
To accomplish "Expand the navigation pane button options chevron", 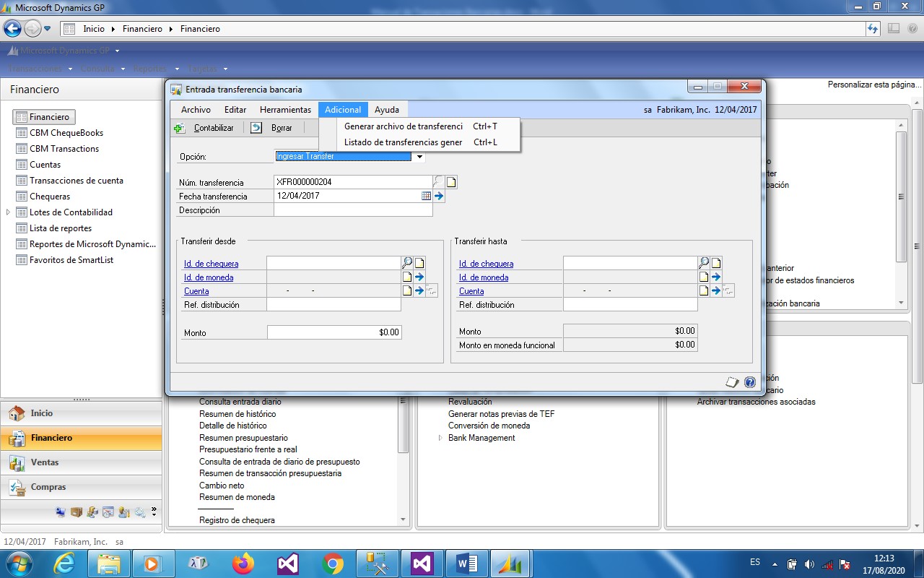I will [x=154, y=512].
